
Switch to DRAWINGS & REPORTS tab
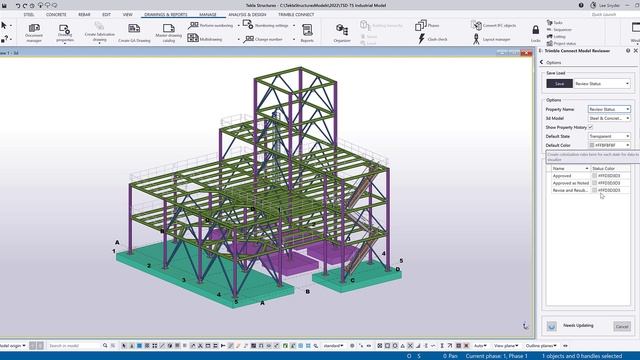166,15
